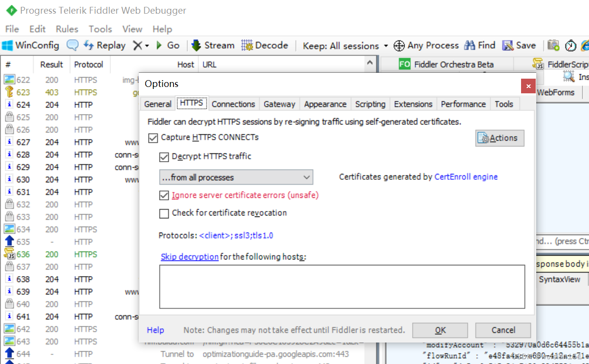Select session 625 lock icon
Image resolution: width=589 pixels, height=364 pixels.
[10, 117]
